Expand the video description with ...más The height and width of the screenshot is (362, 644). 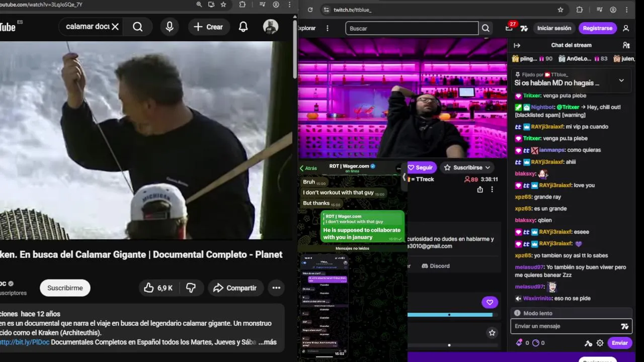pos(267,342)
